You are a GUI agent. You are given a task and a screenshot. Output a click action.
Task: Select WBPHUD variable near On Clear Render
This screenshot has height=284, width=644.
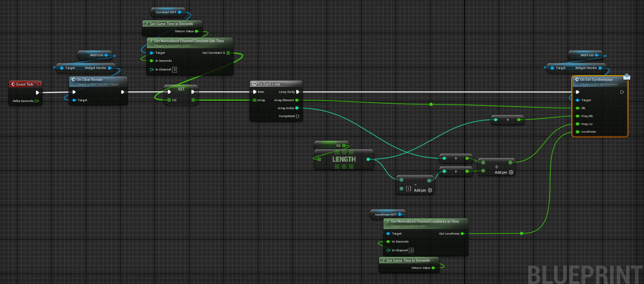tap(94, 55)
